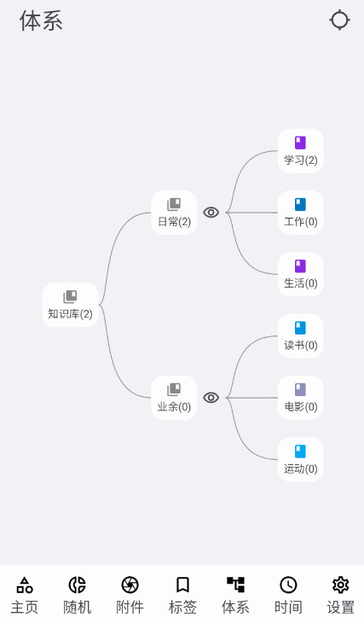Toggle the eye icon beside 日常(2)
Screen dimensions: 364x623
[211, 213]
